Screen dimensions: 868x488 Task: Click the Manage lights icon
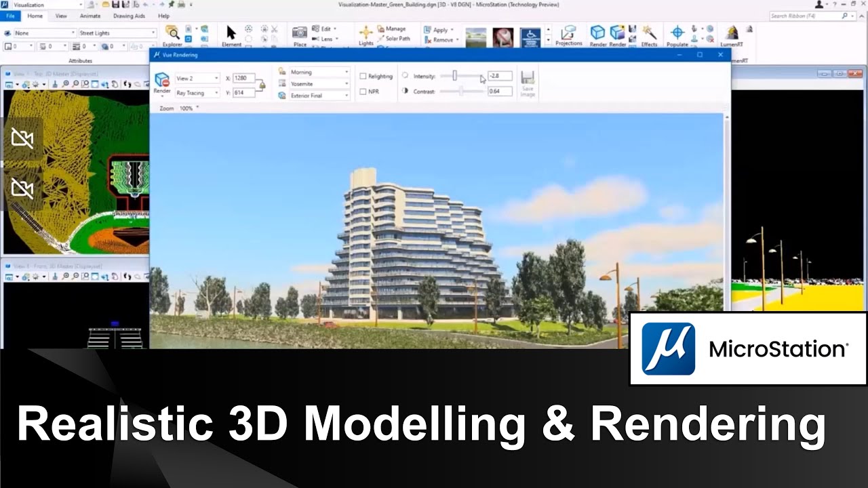(381, 29)
